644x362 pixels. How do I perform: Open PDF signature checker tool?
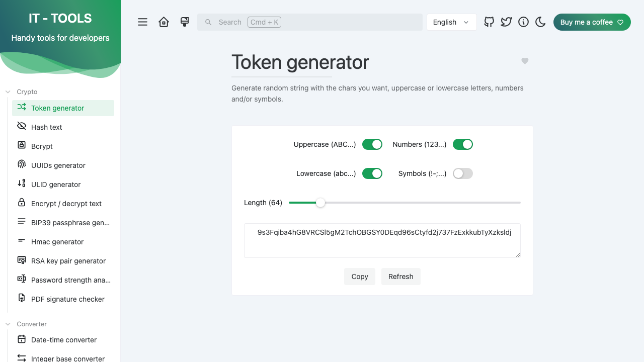(63, 299)
